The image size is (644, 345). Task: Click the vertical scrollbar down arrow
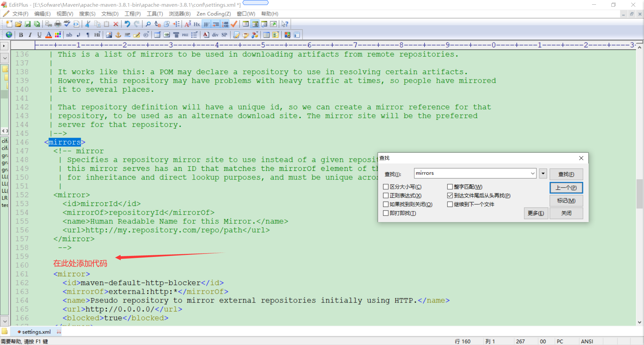pyautogui.click(x=640, y=322)
